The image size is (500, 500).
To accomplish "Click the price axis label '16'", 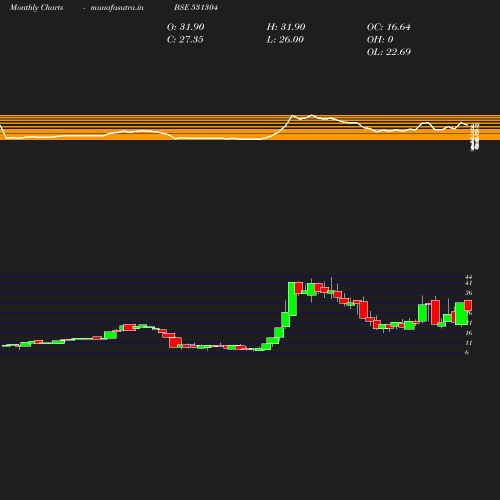I will click(469, 333).
